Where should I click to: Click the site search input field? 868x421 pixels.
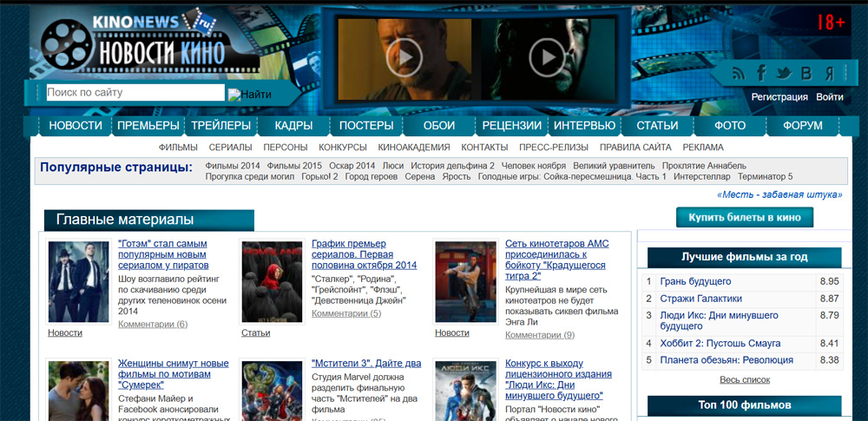point(134,92)
